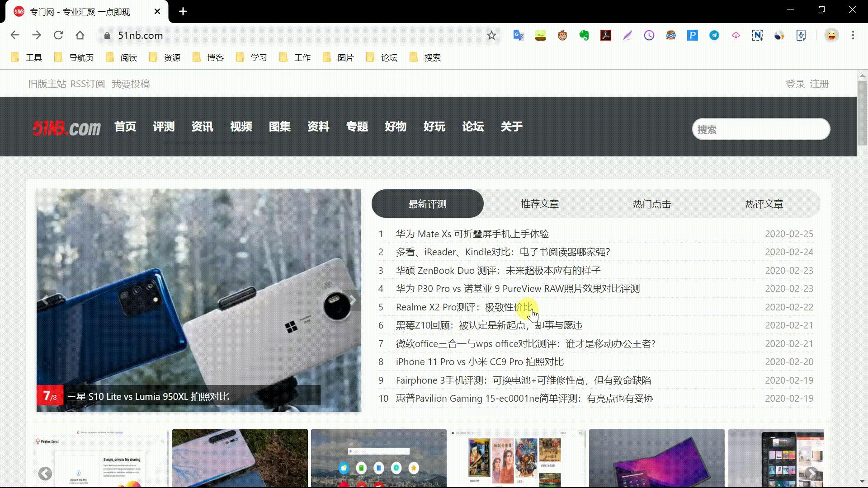Open the blue P extension icon

692,35
